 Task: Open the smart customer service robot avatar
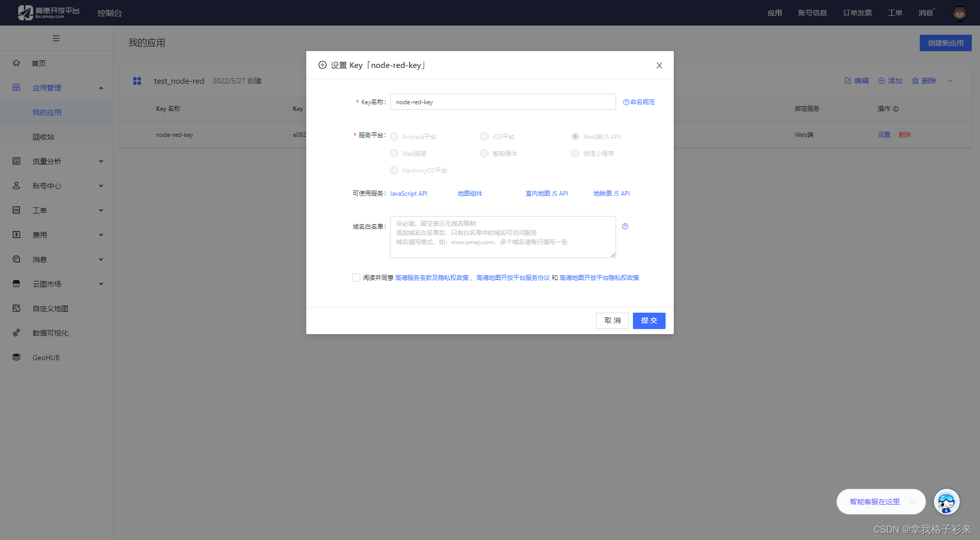pos(947,502)
